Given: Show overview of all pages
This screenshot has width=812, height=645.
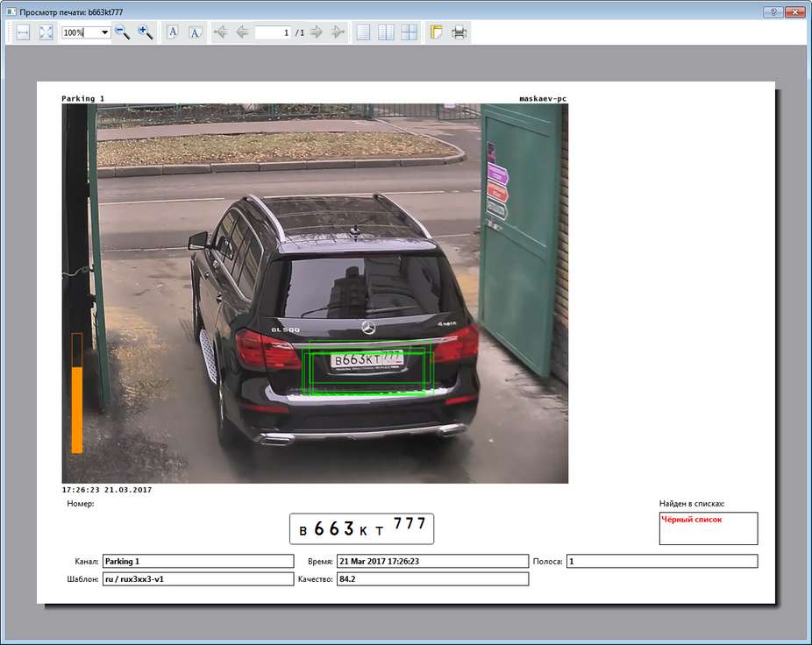Looking at the screenshot, I should point(409,32).
